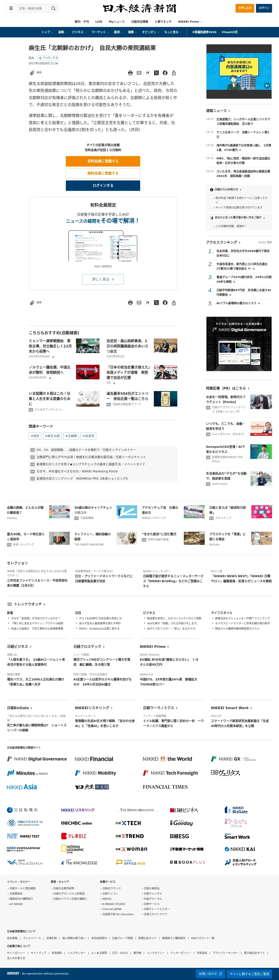Select the #自民党 keyword tag
Screen dimensions: 279x980
[89, 436]
